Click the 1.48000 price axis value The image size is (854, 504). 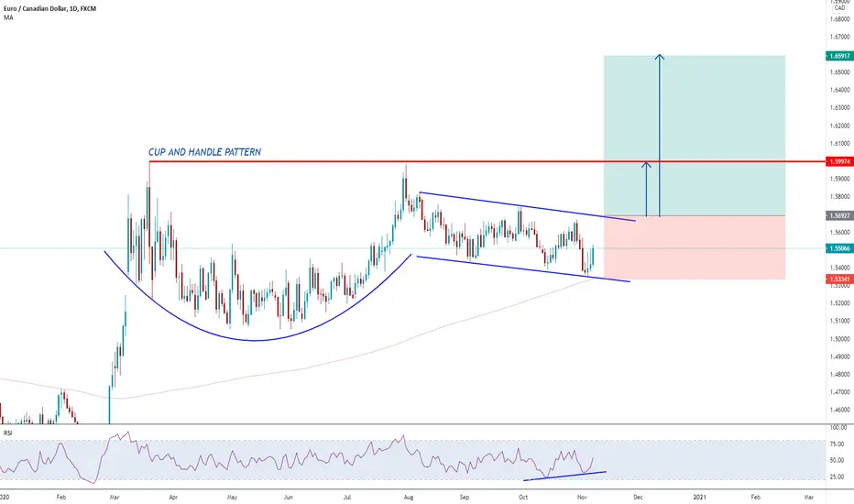pos(840,374)
